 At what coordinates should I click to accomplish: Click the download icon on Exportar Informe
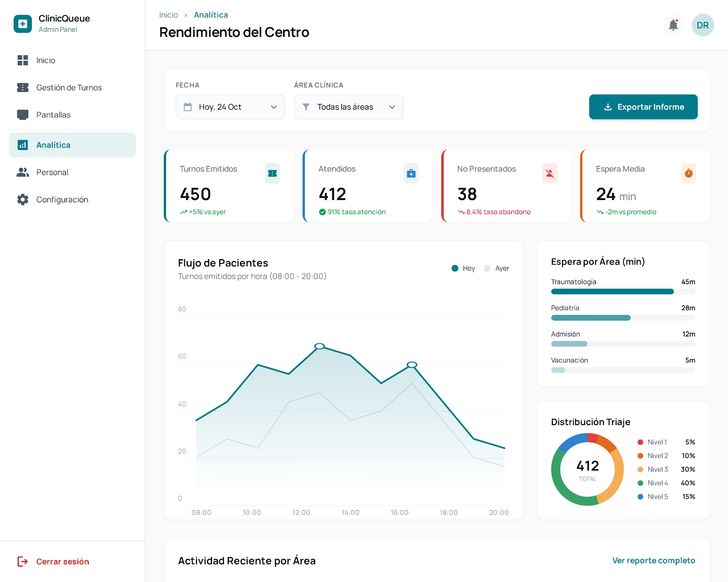click(x=608, y=107)
